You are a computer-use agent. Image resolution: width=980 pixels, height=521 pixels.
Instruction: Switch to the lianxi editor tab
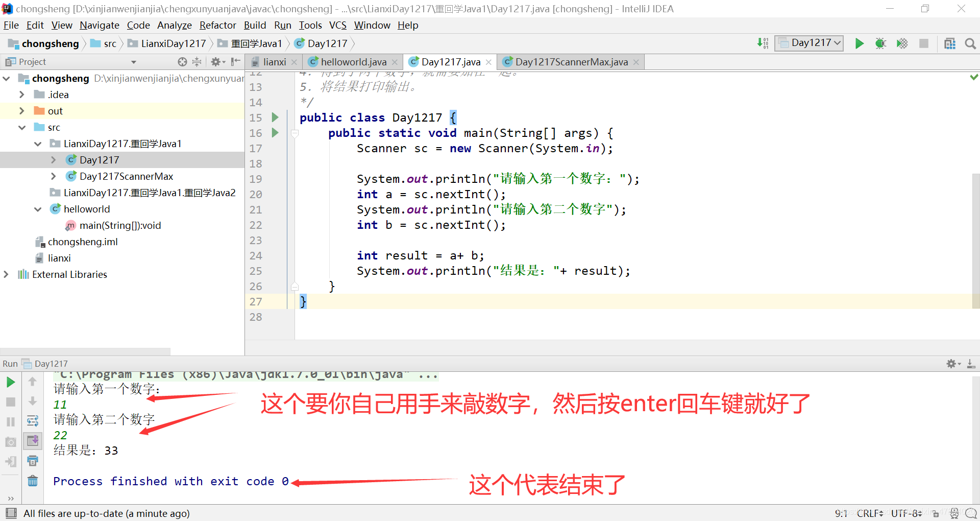[274, 62]
